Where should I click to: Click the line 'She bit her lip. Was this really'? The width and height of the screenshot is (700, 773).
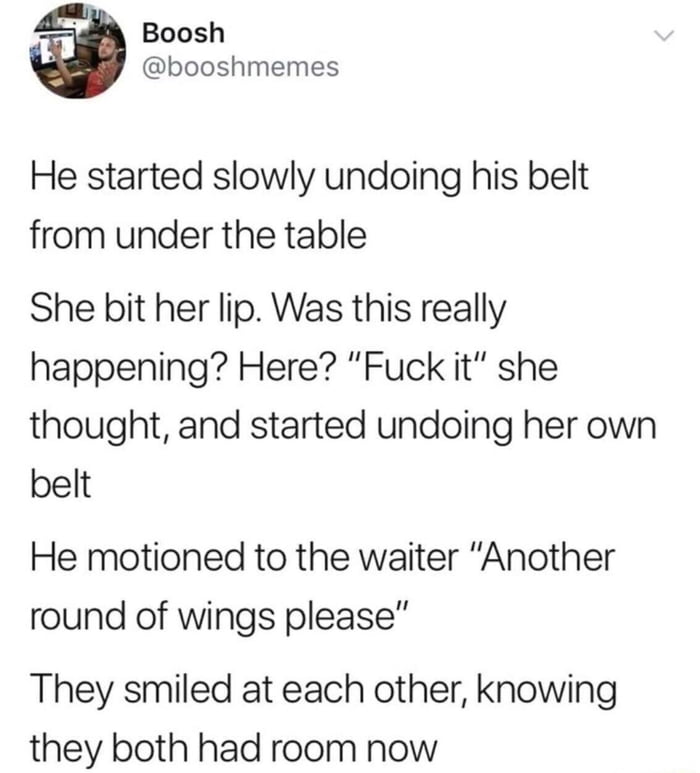click(268, 311)
